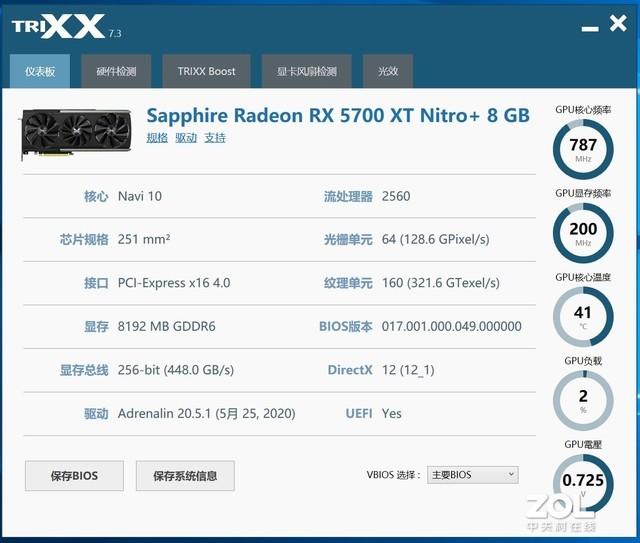The height and width of the screenshot is (543, 640).
Task: Click the GPU memory clock 200 MHz gauge
Action: [583, 233]
